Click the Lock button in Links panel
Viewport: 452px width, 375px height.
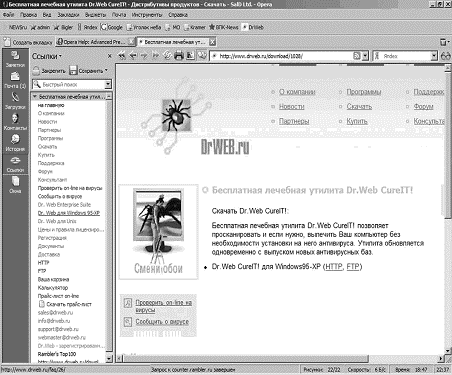coord(49,71)
